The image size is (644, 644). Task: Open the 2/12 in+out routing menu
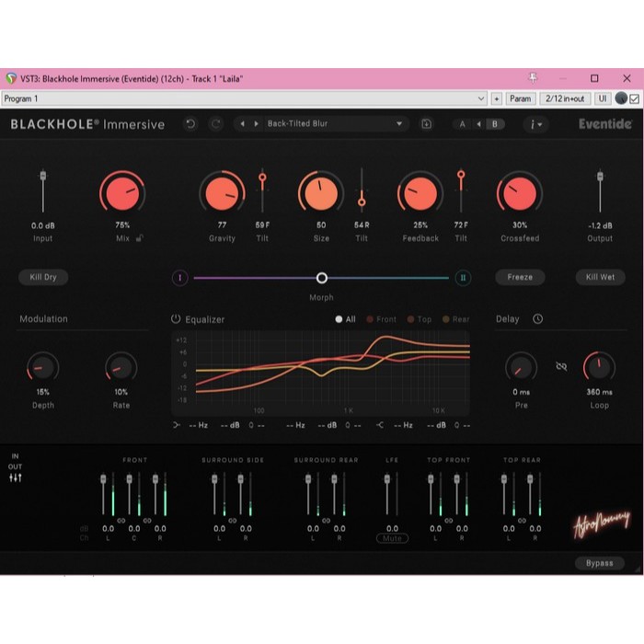565,98
